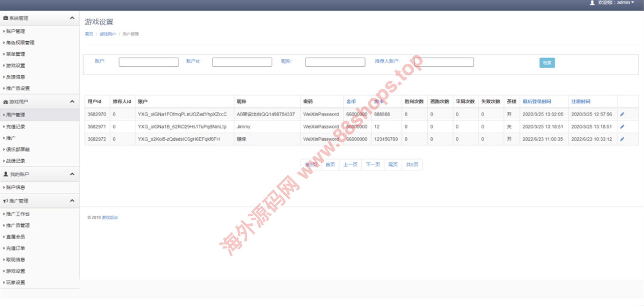Sort the table by 金币 column header
The image size is (644, 306).
coord(351,102)
